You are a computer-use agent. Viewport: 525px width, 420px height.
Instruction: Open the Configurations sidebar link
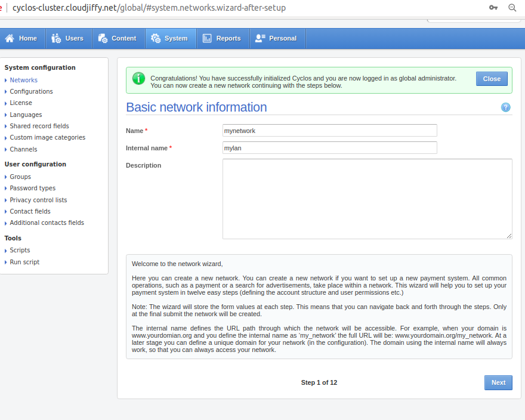(31, 91)
